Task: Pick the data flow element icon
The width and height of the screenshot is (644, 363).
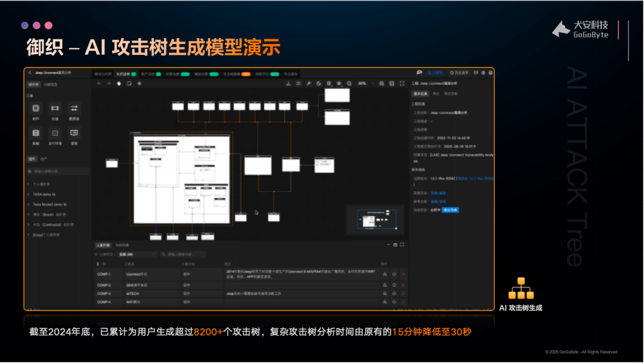Action: (x=74, y=108)
